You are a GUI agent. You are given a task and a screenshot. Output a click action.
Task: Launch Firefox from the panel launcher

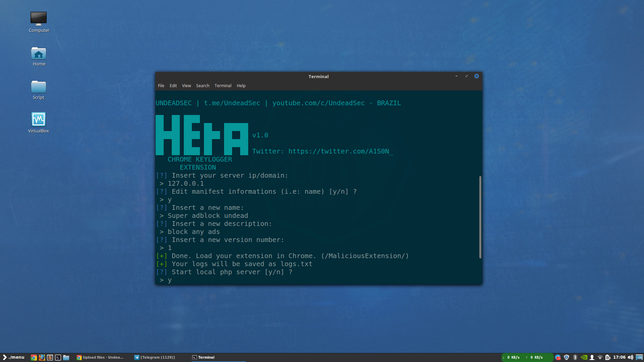coord(42,358)
